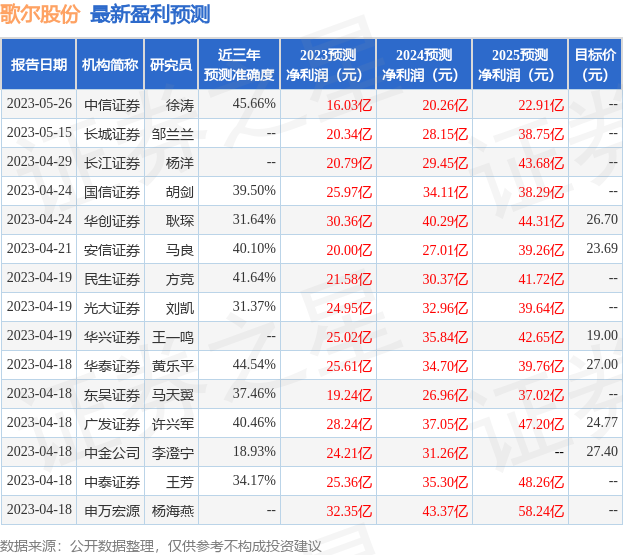Click target price 23.69
The image size is (623, 555).
click(602, 248)
